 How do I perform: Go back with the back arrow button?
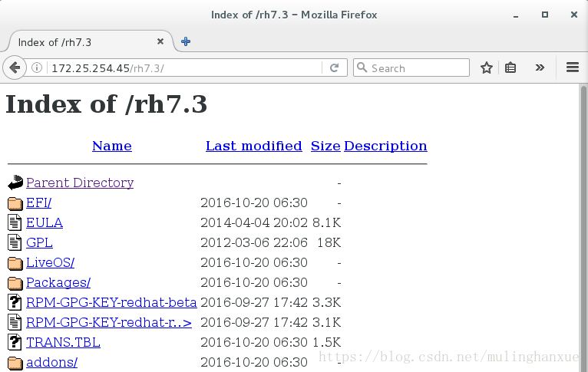(x=15, y=67)
